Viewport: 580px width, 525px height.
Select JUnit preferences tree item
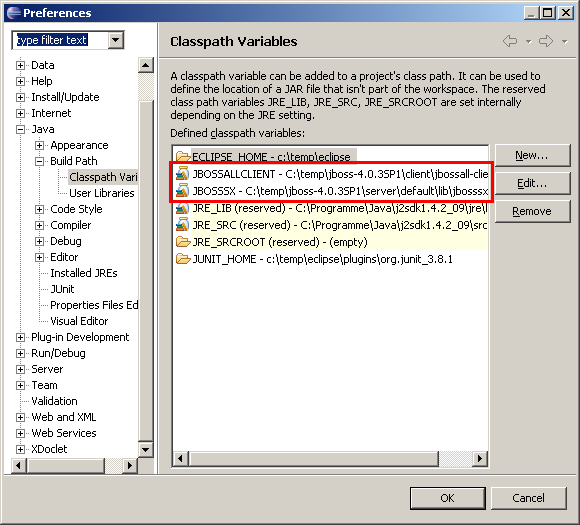tap(62, 289)
